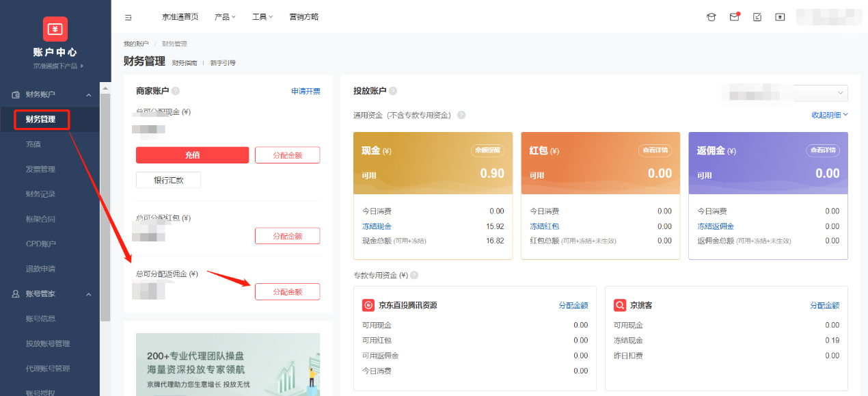This screenshot has height=396, width=868.
Task: Click the ¥ wallet icon in top navigation
Action: 780,16
